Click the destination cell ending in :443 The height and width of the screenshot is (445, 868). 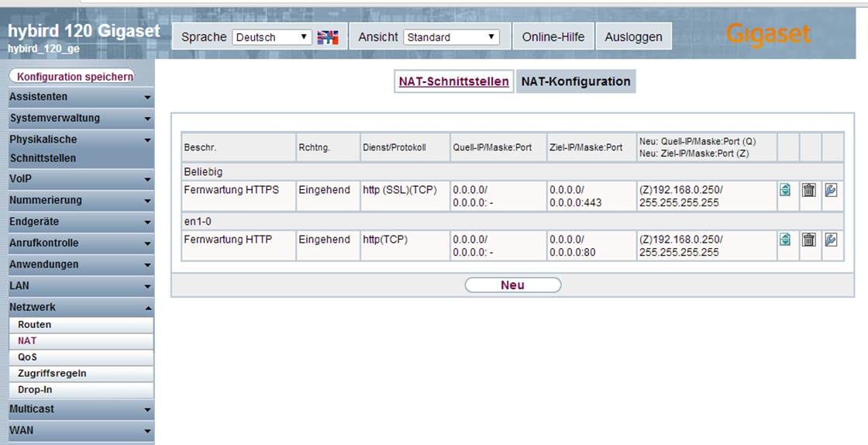tap(591, 196)
